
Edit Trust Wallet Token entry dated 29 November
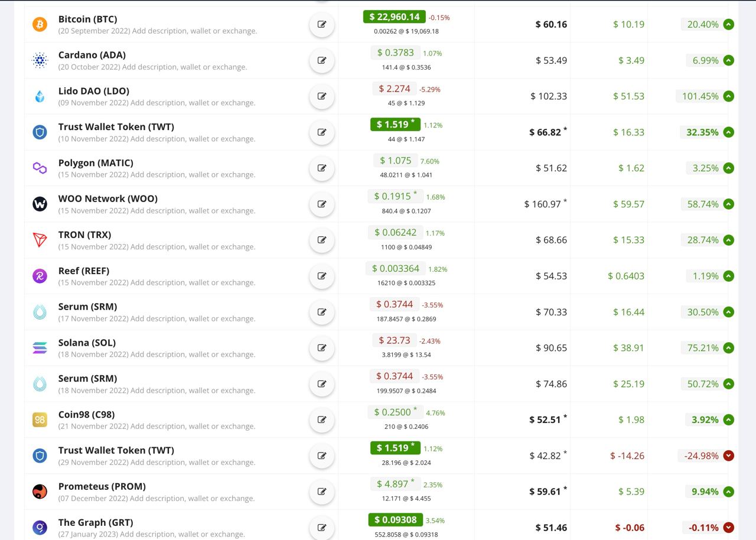322,456
